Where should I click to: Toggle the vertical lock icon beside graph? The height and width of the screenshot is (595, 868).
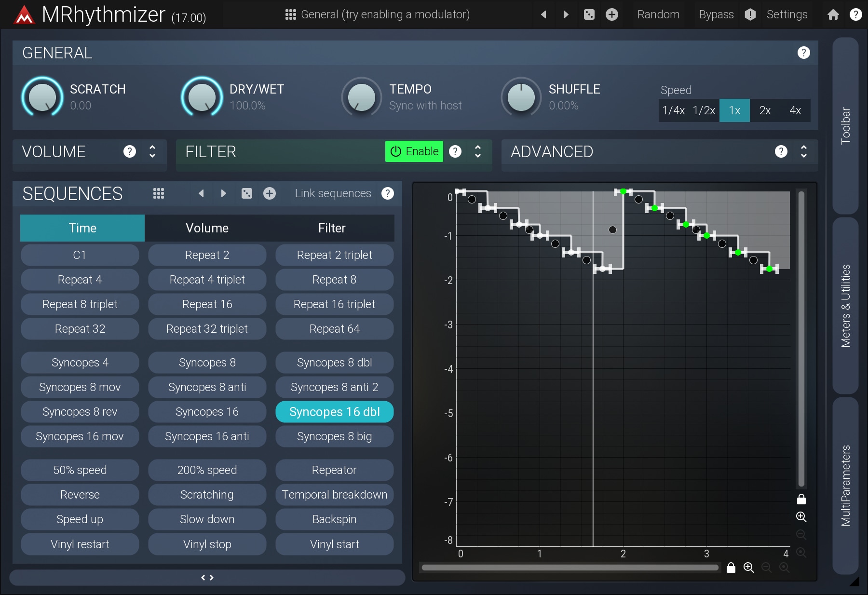tap(801, 499)
